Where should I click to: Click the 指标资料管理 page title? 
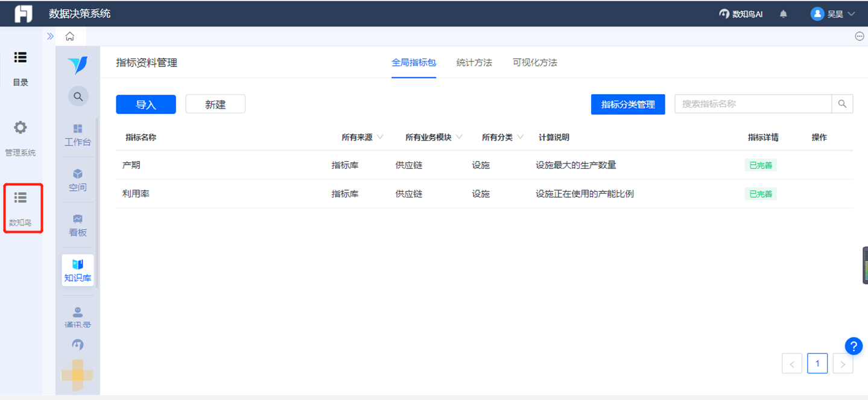147,63
